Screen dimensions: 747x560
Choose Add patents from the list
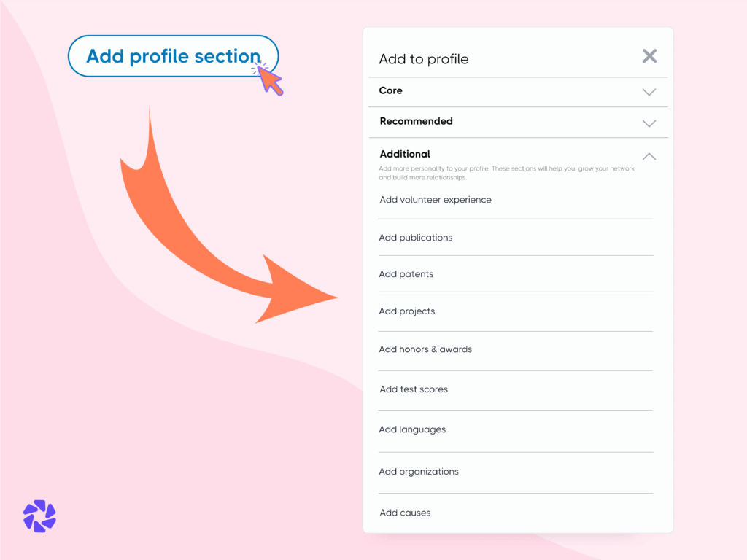(x=406, y=273)
